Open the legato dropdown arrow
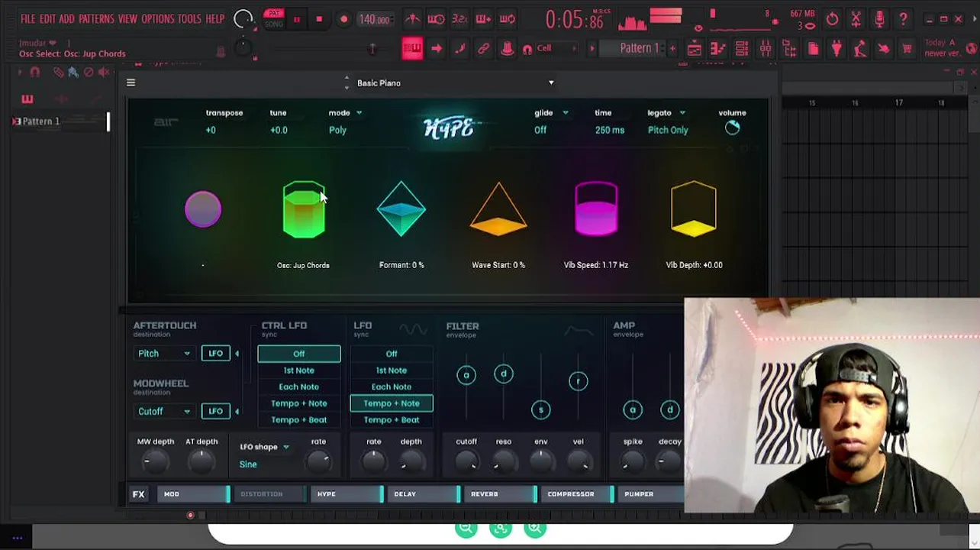This screenshot has height=550, width=980. point(682,113)
